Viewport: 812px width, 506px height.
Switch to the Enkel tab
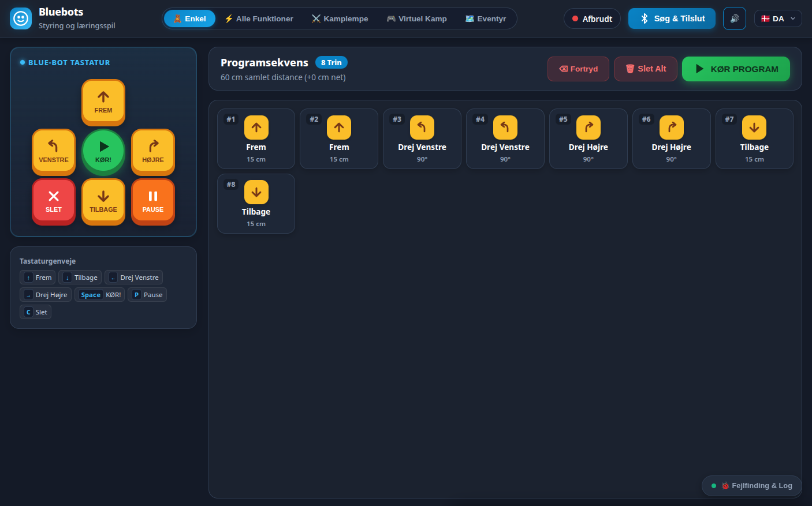tap(189, 18)
